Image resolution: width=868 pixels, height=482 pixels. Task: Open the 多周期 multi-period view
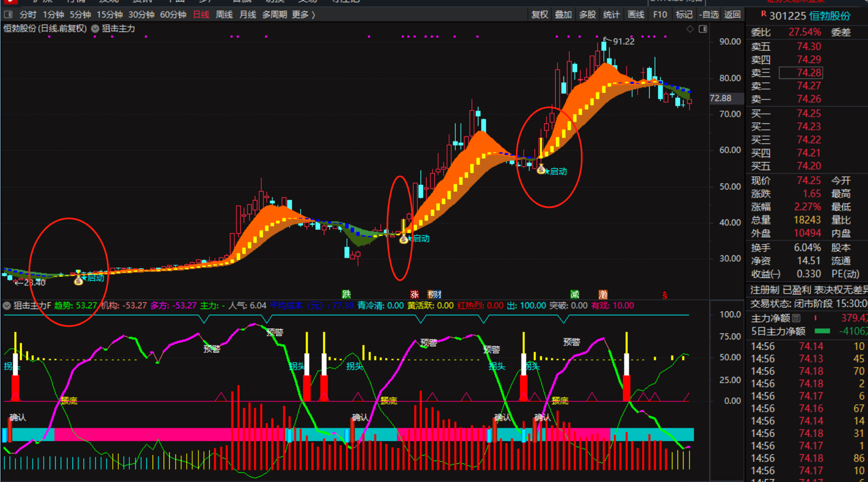tap(274, 14)
